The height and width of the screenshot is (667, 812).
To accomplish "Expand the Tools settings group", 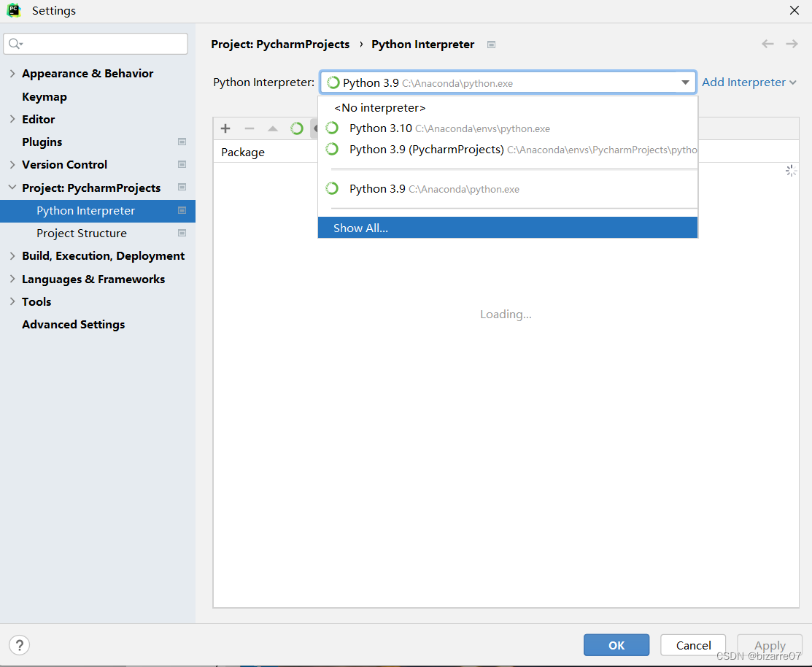I will (x=12, y=301).
